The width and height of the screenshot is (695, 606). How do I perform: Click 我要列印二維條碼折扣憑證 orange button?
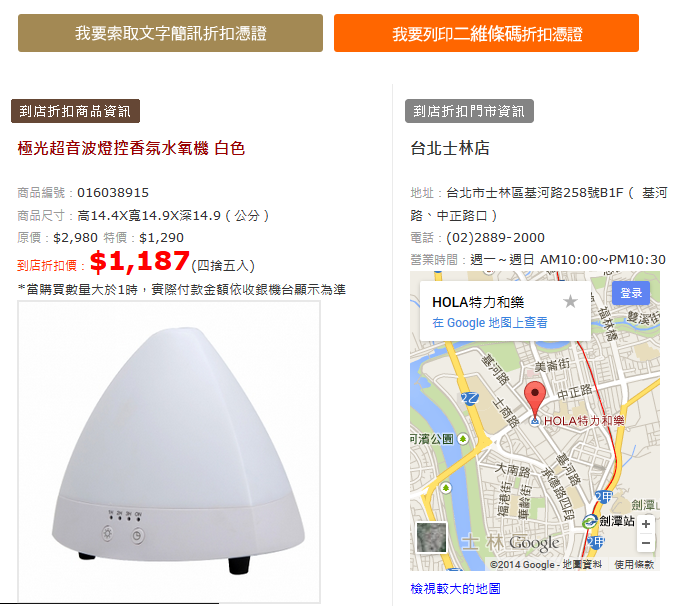click(486, 33)
